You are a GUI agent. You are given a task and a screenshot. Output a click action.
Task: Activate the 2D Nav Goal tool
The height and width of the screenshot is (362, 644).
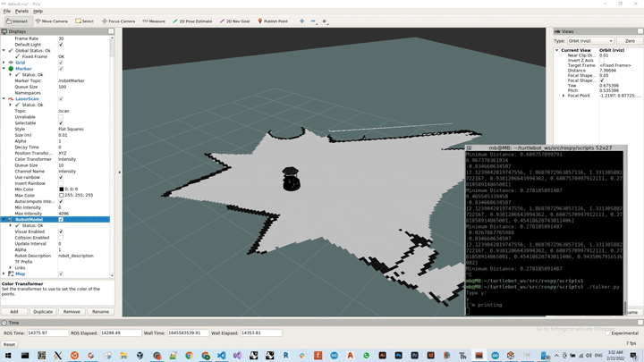[236, 21]
